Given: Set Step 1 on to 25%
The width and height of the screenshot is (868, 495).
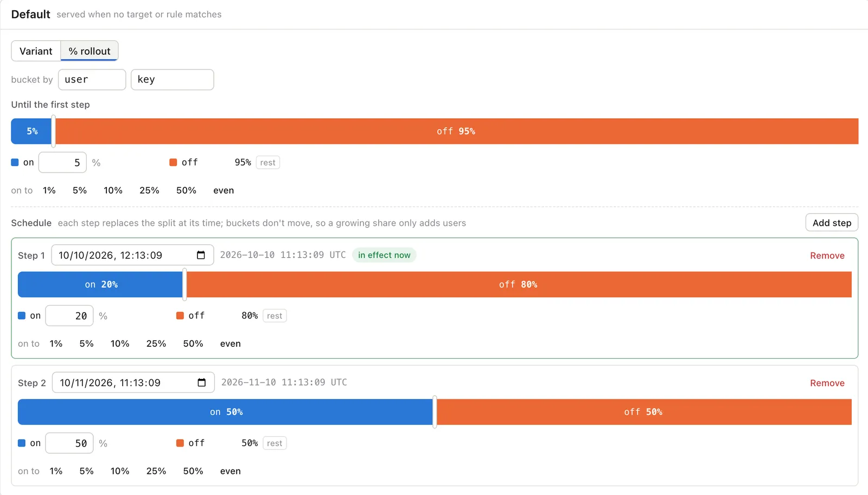Looking at the screenshot, I should pyautogui.click(x=156, y=344).
